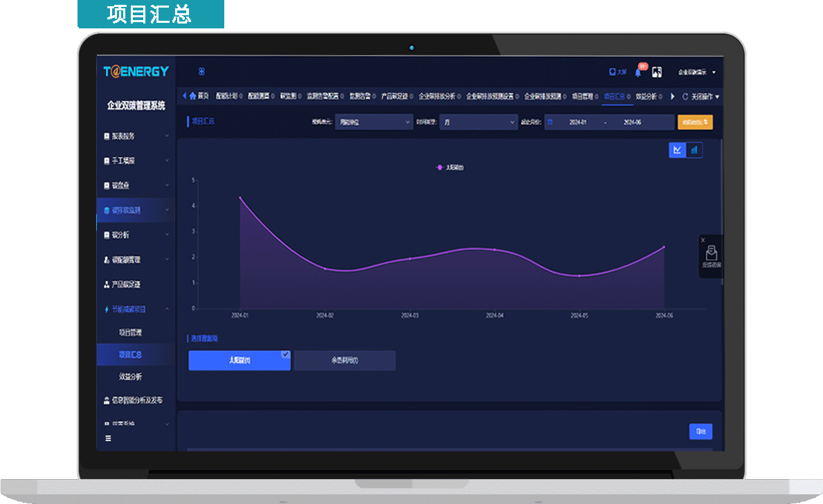The height and width of the screenshot is (504, 823).
Task: Click the blue export button
Action: [x=700, y=431]
